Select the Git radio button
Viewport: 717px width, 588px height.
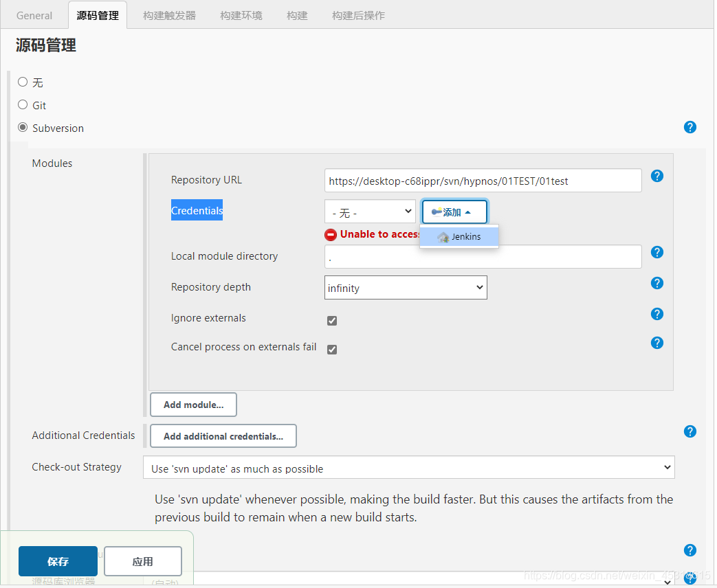(21, 105)
